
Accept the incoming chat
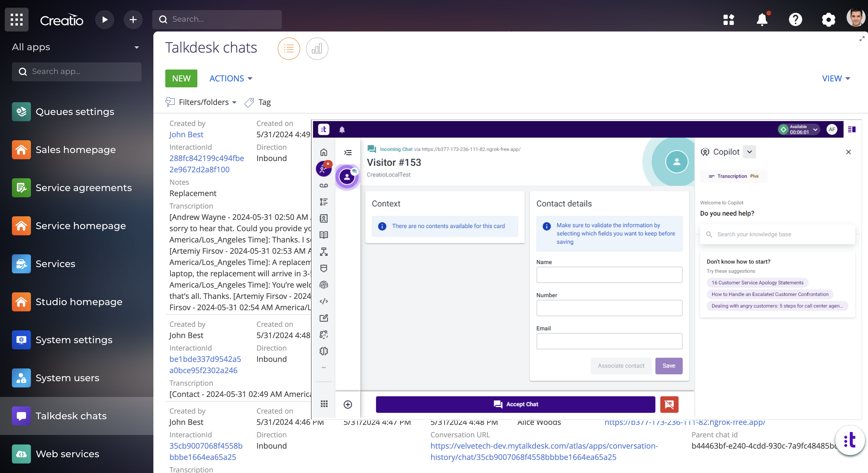pos(515,404)
